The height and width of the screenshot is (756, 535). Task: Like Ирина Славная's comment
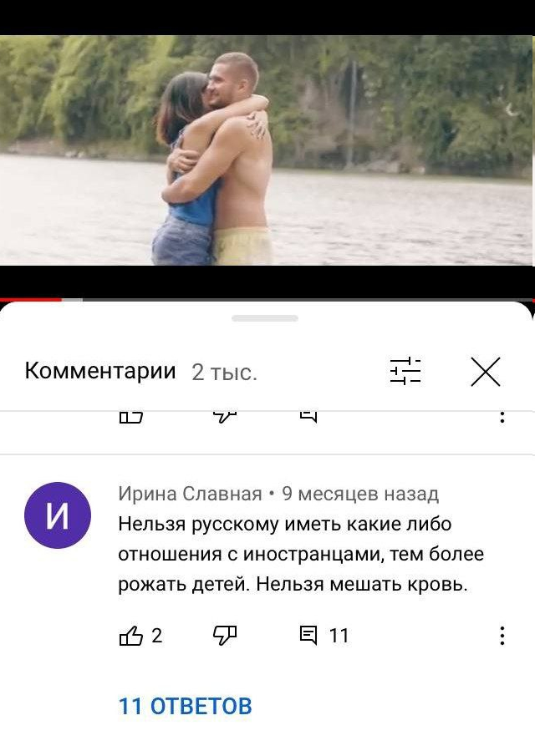[x=130, y=636]
